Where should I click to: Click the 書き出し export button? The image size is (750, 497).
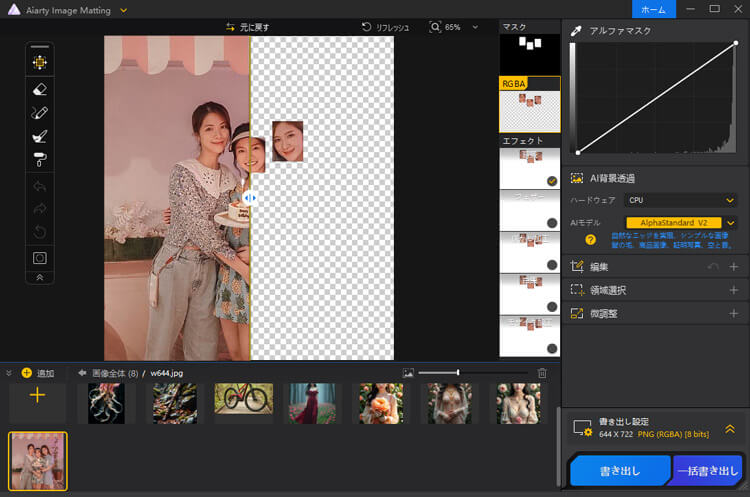click(x=620, y=470)
